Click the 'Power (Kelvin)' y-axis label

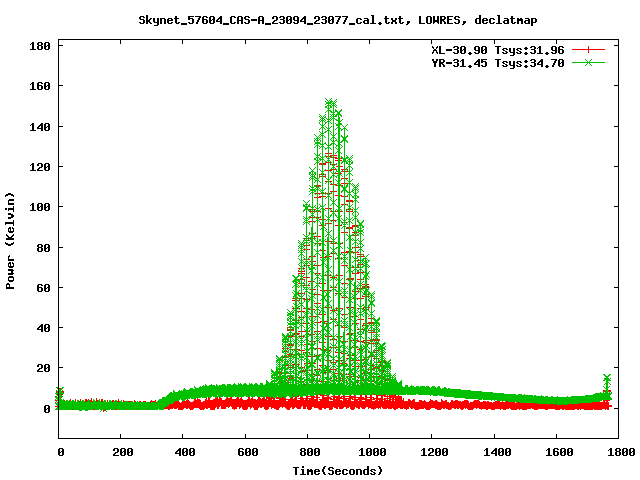coord(10,241)
